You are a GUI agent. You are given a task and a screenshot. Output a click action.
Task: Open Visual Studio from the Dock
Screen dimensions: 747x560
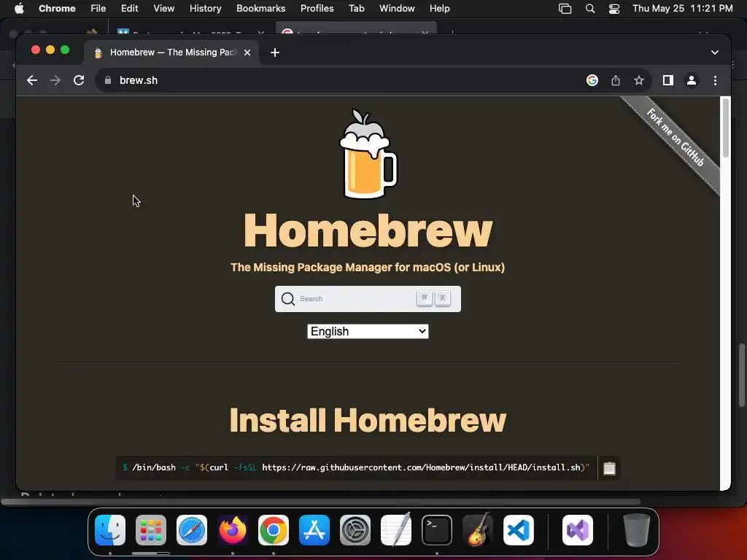coord(578,530)
